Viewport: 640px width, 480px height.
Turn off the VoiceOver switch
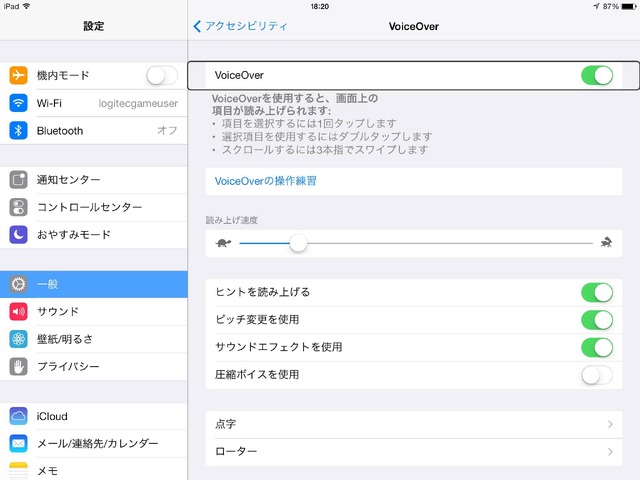click(597, 76)
